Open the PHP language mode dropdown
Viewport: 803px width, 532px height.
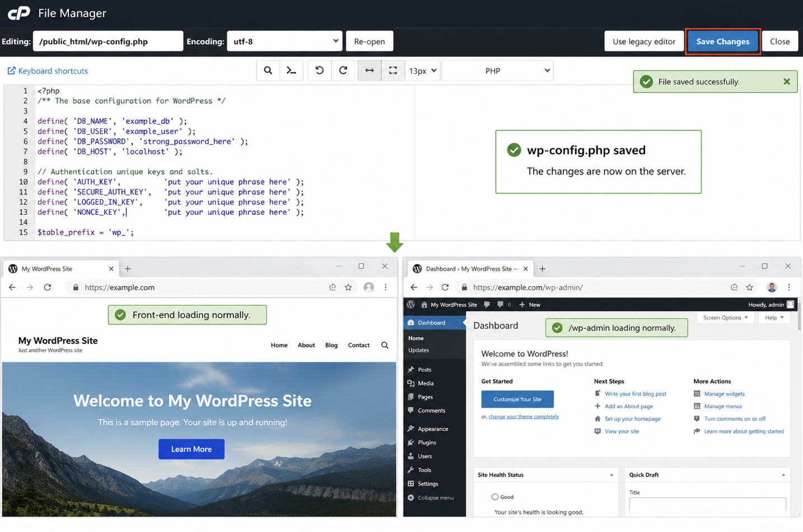(x=497, y=70)
